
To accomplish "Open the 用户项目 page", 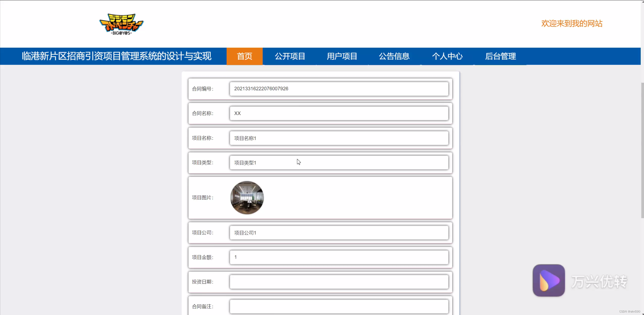I will tap(342, 56).
